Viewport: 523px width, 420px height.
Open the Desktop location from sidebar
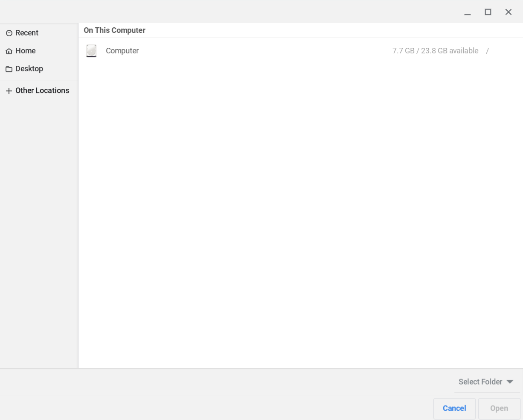[x=29, y=69]
